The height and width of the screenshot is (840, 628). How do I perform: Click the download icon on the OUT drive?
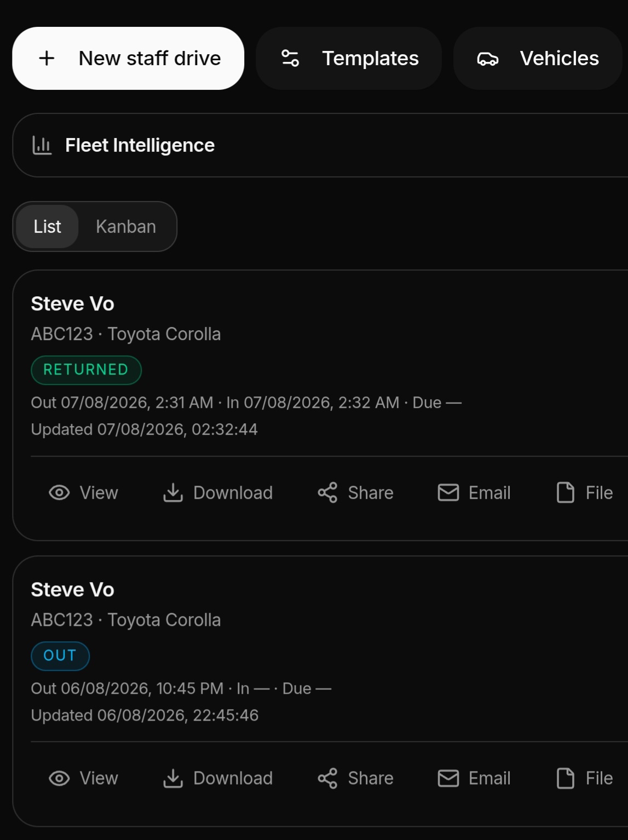173,778
